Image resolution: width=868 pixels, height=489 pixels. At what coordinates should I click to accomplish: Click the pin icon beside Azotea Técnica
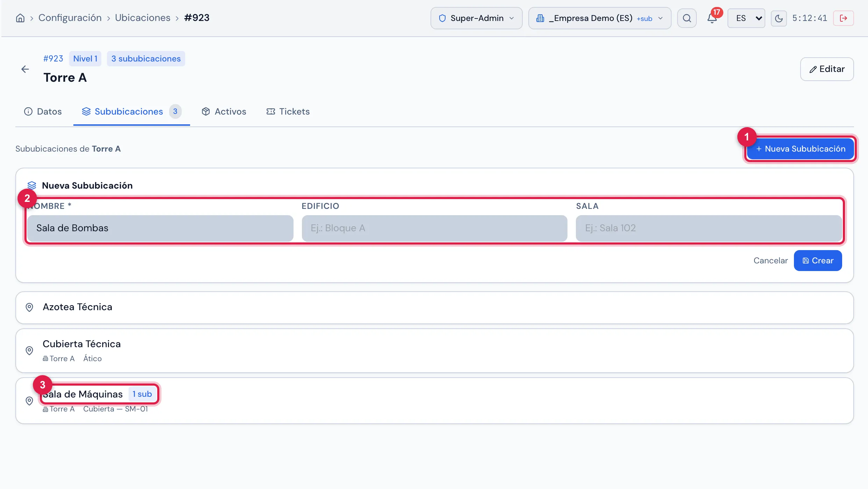tap(29, 307)
